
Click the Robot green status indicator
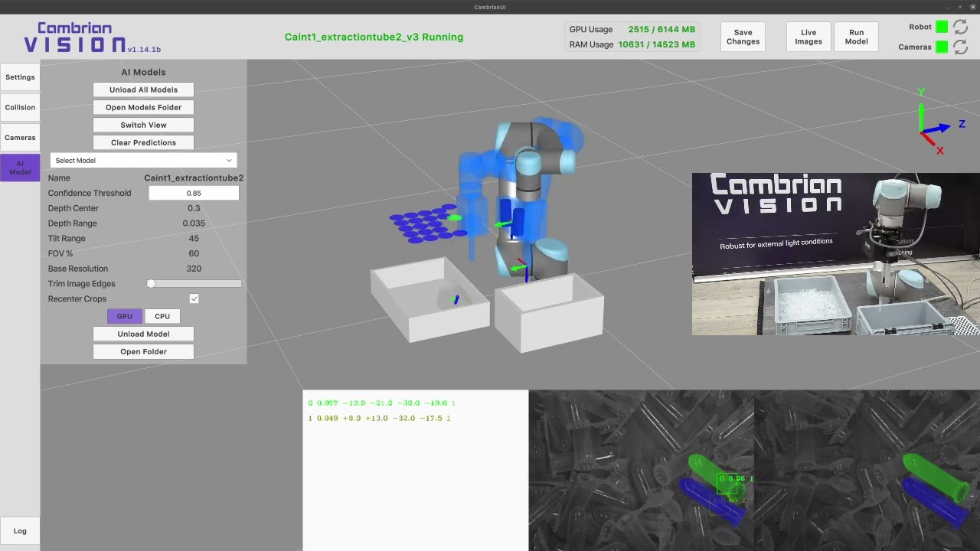942,27
